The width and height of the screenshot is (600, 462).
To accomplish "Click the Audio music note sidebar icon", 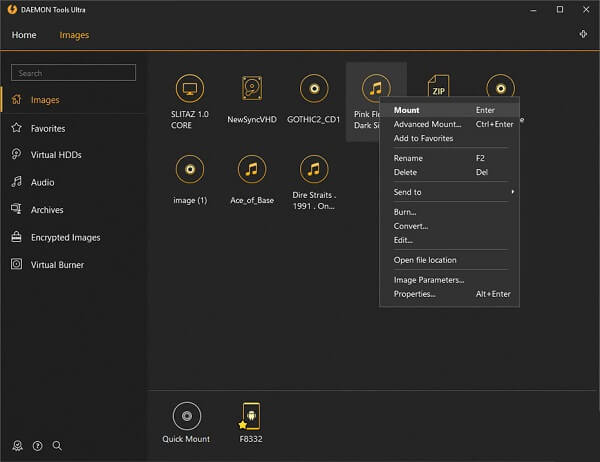I will click(16, 182).
